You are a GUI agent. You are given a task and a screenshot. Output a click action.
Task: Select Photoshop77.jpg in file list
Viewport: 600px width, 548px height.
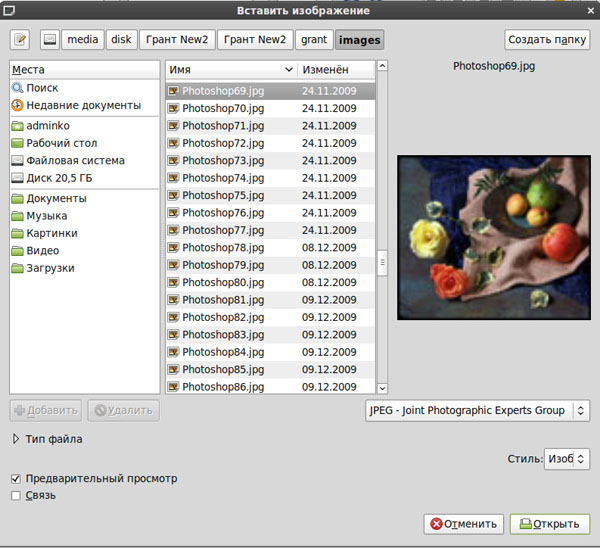pyautogui.click(x=271, y=230)
